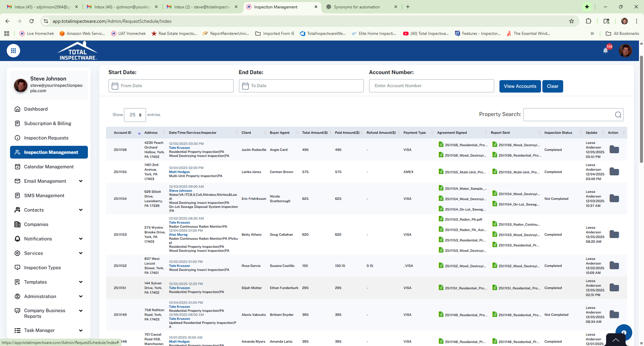Open the apps grid menu icon
This screenshot has width=644, height=346.
pyautogui.click(x=13, y=51)
